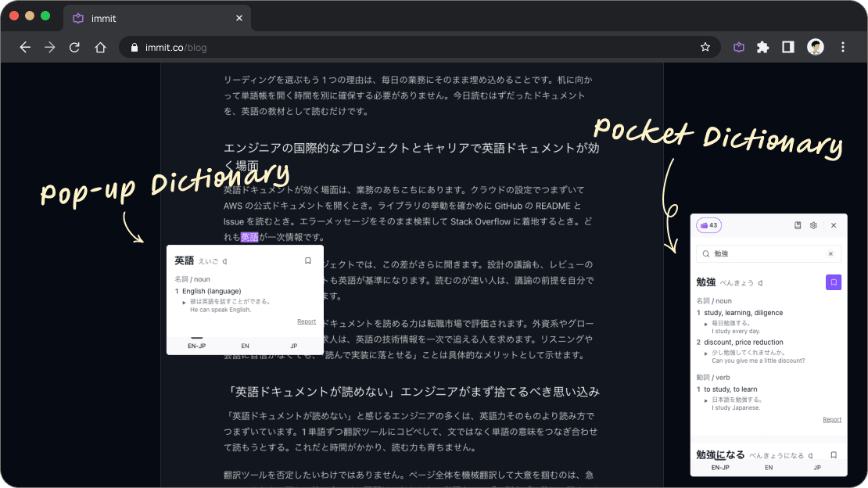The image size is (868, 488).
Task: Select JP tab in Pocket Dictionary
Action: click(817, 468)
